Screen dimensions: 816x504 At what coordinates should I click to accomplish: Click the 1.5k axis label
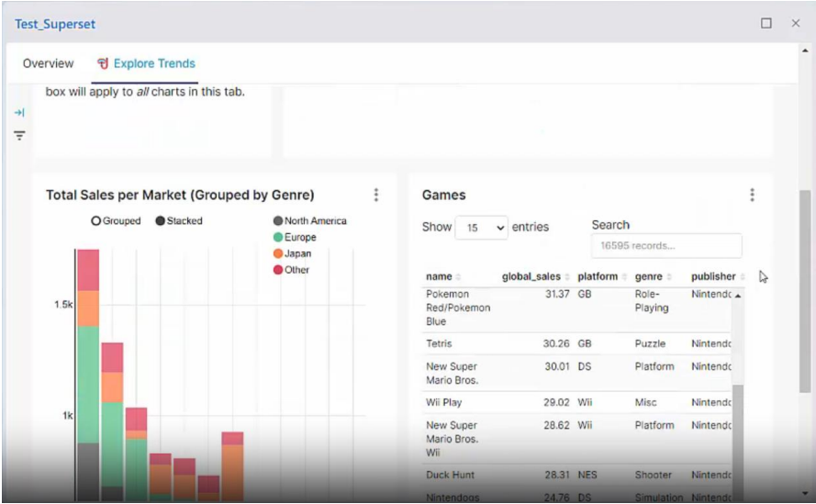[63, 305]
